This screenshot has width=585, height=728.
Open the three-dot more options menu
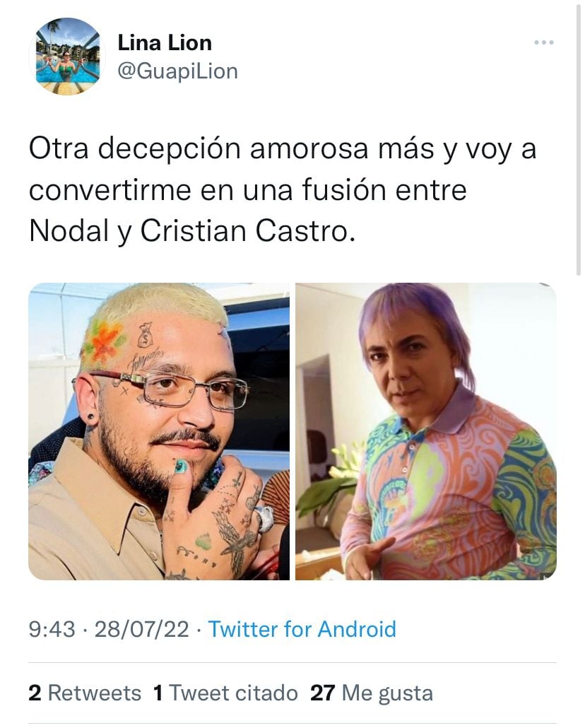544,42
